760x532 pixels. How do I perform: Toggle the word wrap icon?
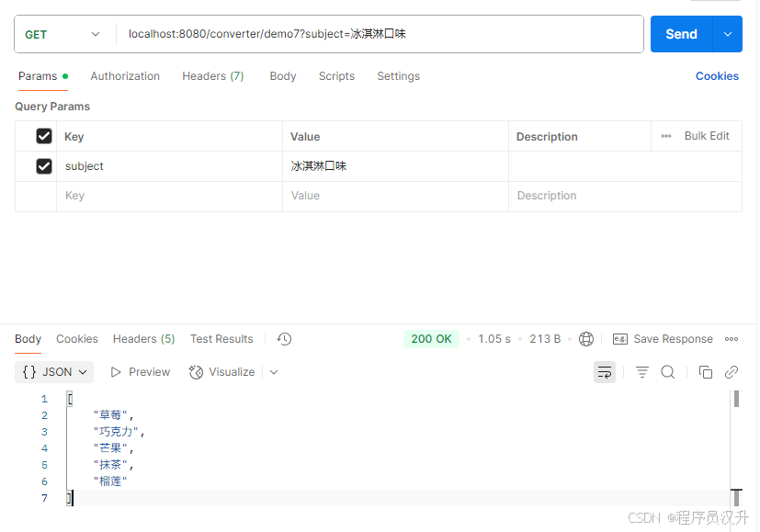click(605, 372)
